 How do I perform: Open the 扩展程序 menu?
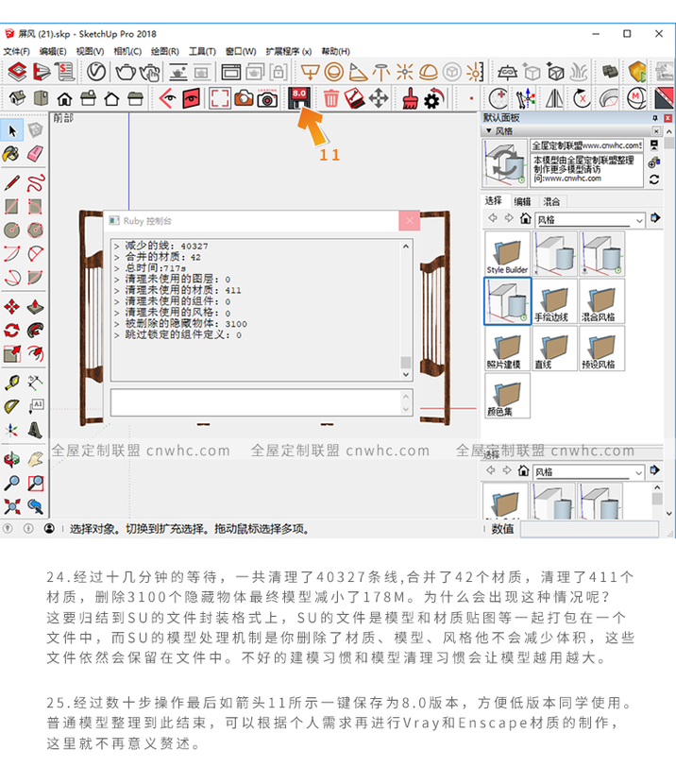pyautogui.click(x=289, y=52)
